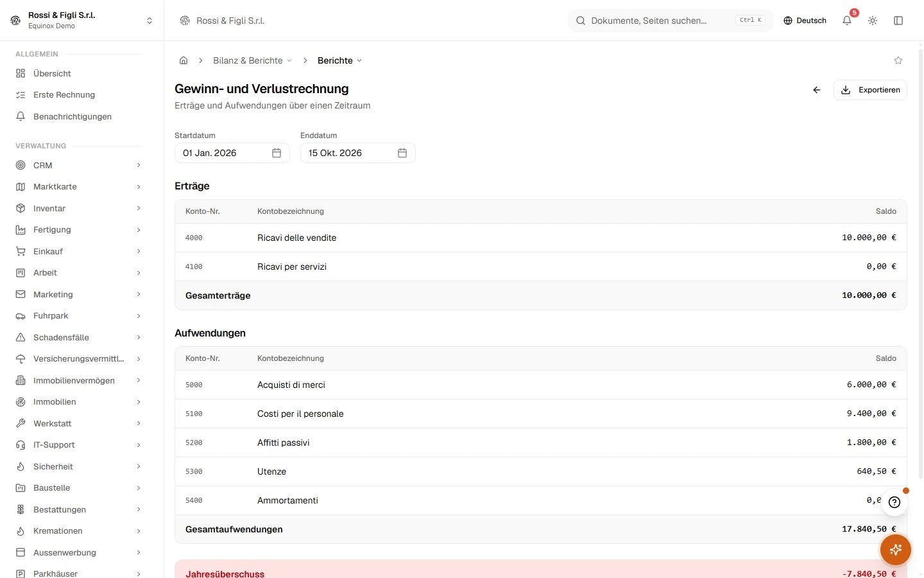Open the Baustelle sidebar item
Image resolution: width=924 pixels, height=578 pixels.
(78, 488)
